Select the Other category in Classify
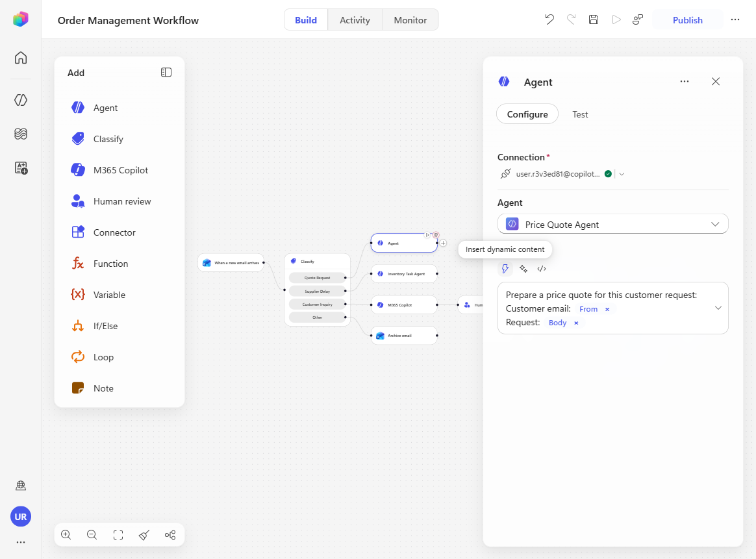The image size is (756, 559). coord(317,317)
